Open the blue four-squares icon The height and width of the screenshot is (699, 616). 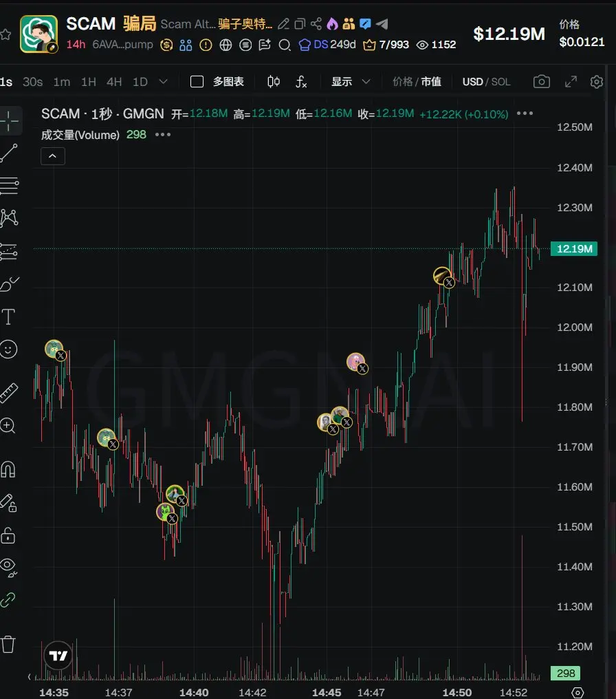[186, 45]
